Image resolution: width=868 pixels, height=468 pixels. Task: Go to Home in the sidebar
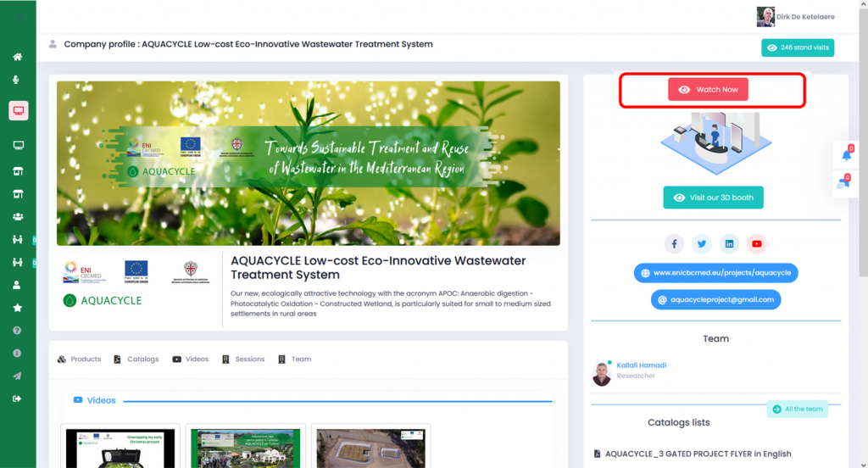(x=18, y=57)
